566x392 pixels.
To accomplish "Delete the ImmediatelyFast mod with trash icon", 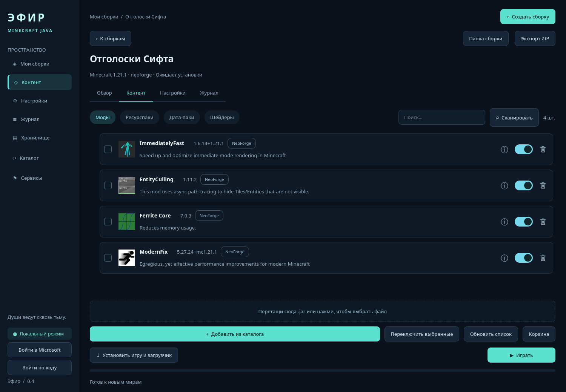I will [x=543, y=149].
